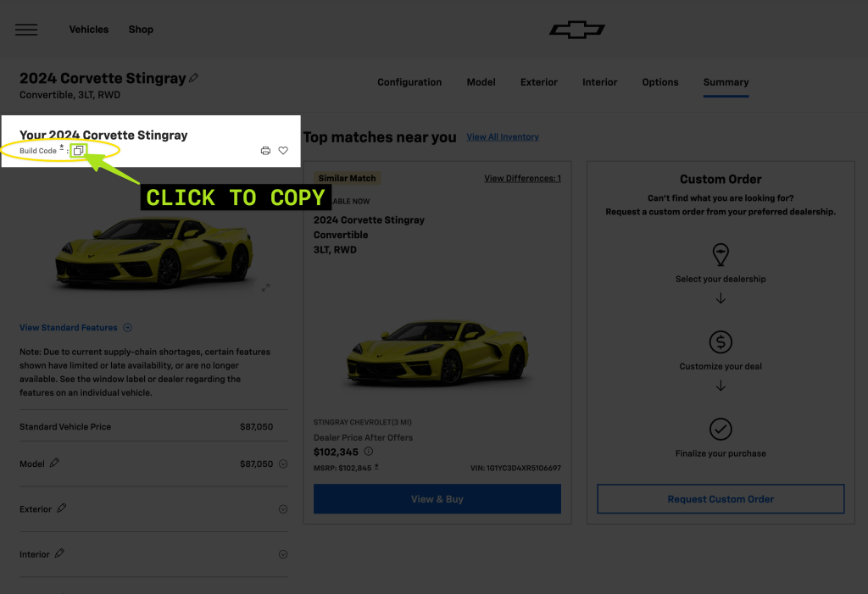The width and height of the screenshot is (868, 594).
Task: Edit vehicle name with pencil icon beside title
Action: [x=194, y=78]
